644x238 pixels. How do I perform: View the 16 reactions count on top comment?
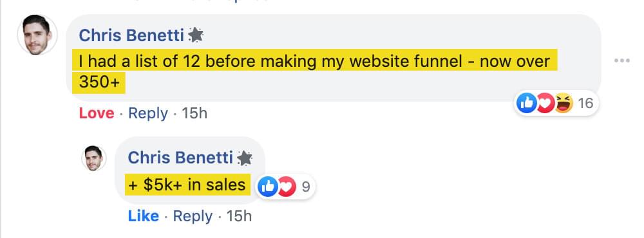coord(585,103)
